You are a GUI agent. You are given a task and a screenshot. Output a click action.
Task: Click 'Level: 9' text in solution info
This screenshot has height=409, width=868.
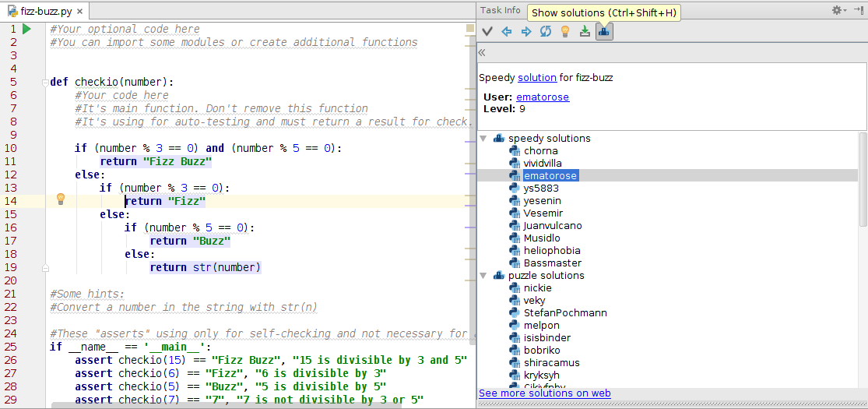504,108
